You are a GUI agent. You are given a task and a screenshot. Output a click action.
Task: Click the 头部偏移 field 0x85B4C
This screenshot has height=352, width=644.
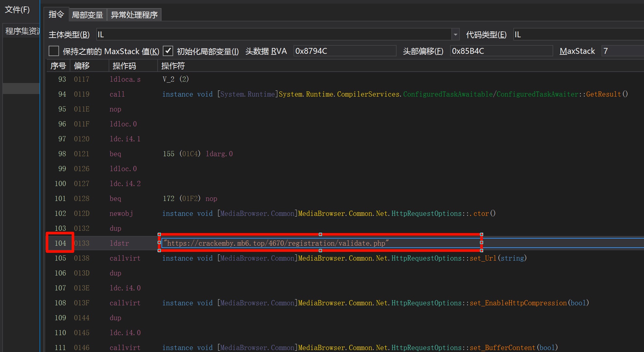pyautogui.click(x=501, y=51)
